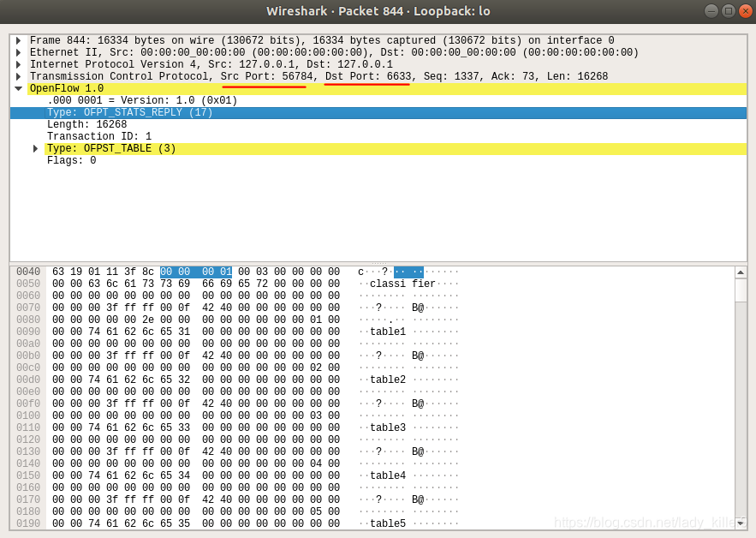The width and height of the screenshot is (756, 538).
Task: Select Version: 1.0 (0x01) field
Action: click(142, 100)
